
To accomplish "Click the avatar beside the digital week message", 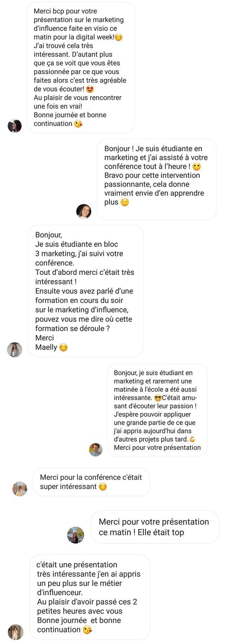I will click(15, 126).
